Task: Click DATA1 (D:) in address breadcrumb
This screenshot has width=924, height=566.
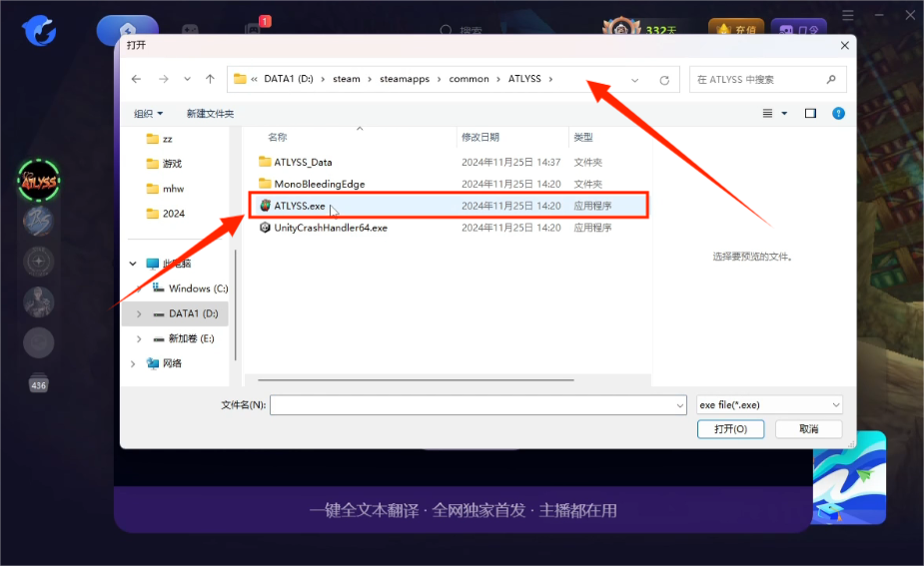Action: coord(289,79)
